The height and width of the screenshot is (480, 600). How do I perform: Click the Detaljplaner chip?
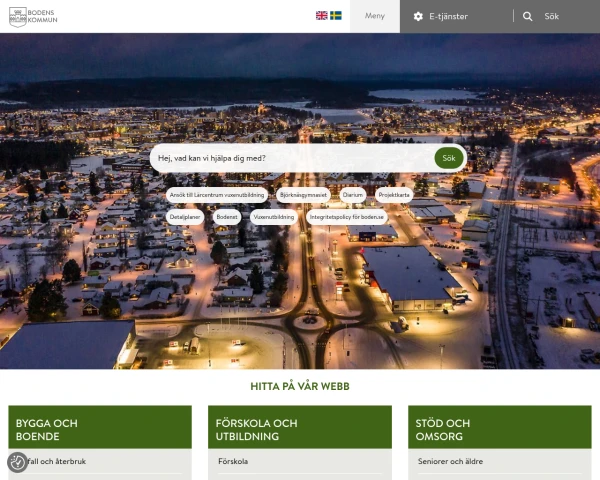(x=186, y=216)
